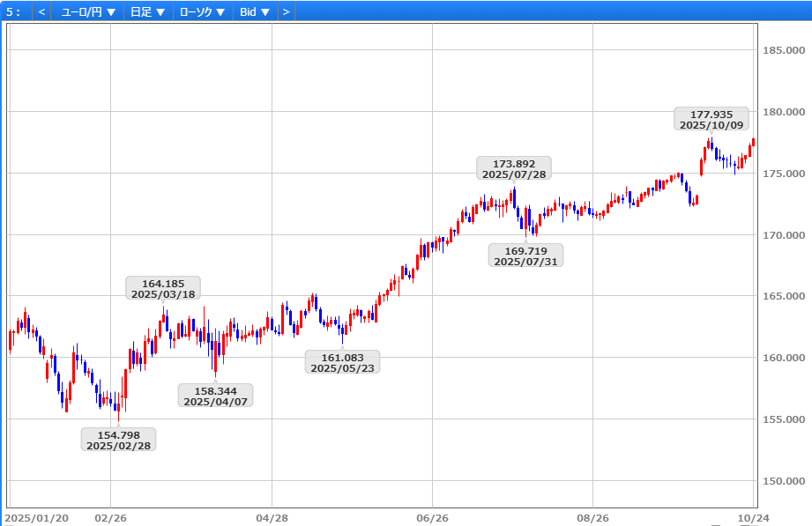
Task: Expand the 日足 timeframe dropdown
Action: 147,12
